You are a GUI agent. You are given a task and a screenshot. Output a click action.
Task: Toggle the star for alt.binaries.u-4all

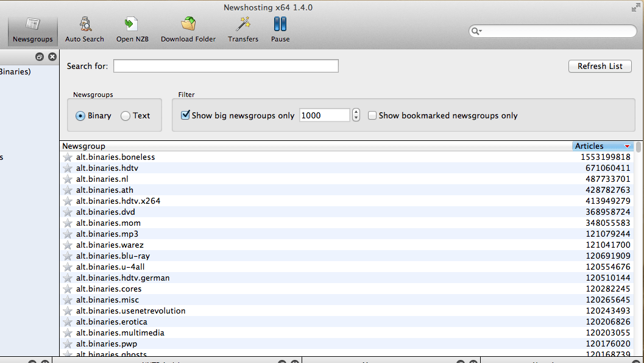pyautogui.click(x=68, y=267)
